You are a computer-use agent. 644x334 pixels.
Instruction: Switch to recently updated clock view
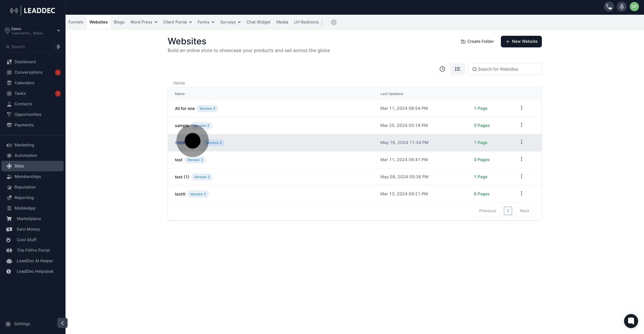tap(442, 69)
